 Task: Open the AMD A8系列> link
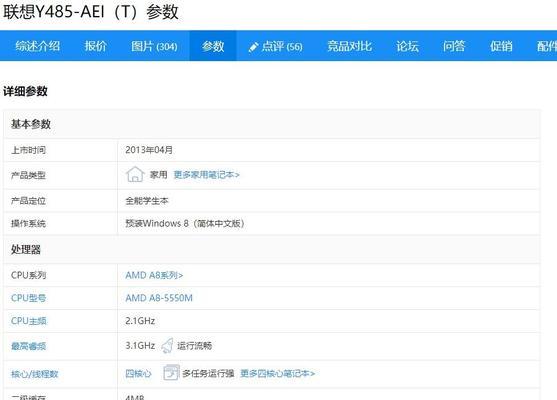click(x=154, y=275)
